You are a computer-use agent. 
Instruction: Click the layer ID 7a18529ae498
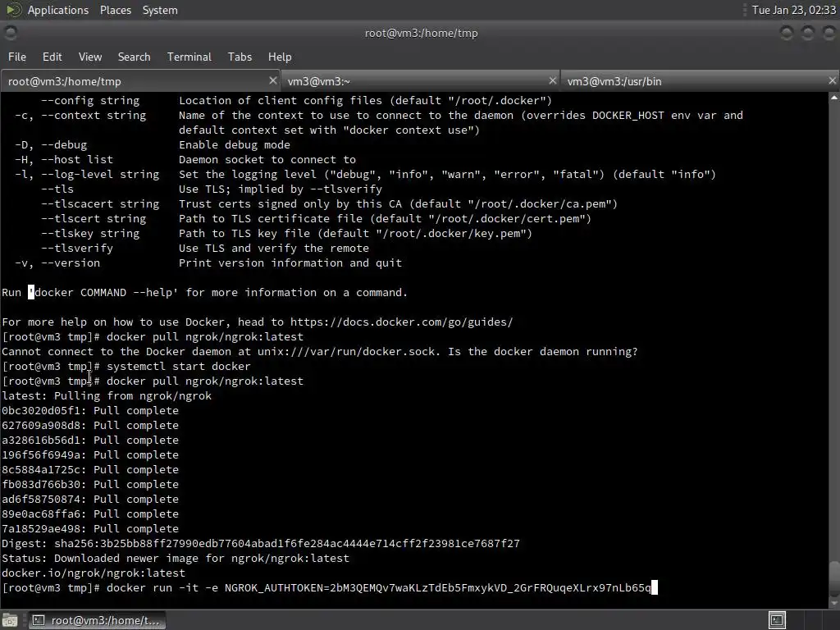pyautogui.click(x=41, y=529)
